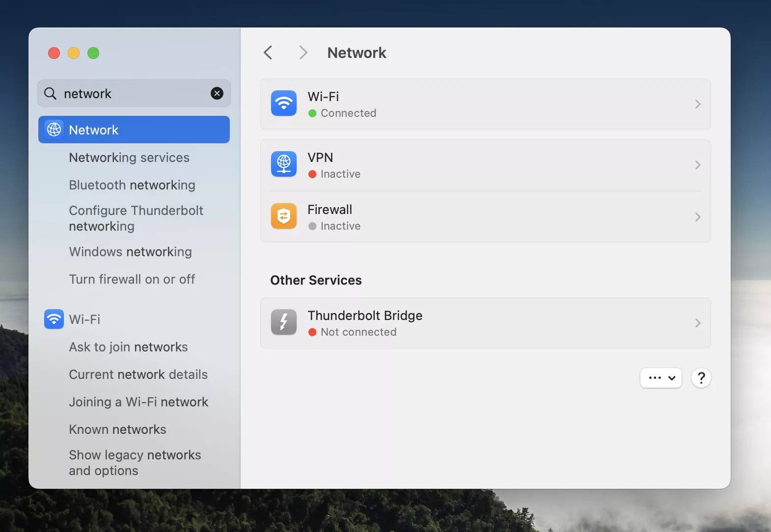The height and width of the screenshot is (532, 771).
Task: Click the VPN globe icon
Action: tap(284, 164)
